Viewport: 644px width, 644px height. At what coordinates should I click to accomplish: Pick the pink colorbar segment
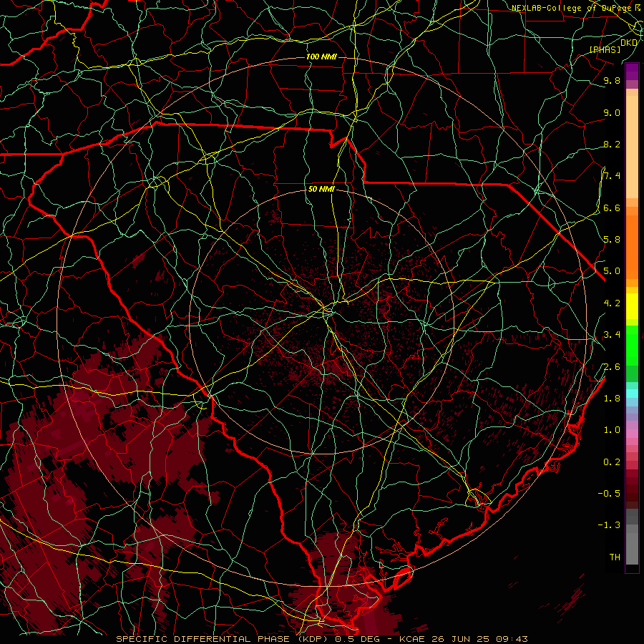click(632, 434)
